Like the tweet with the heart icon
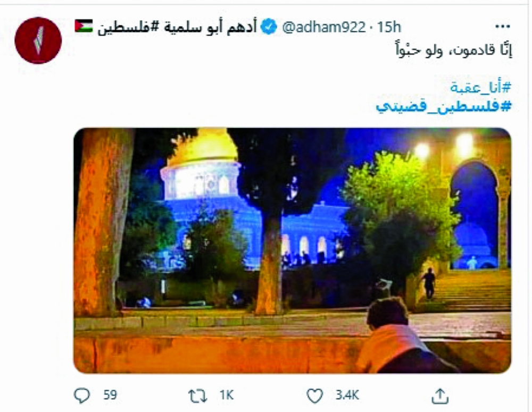The width and height of the screenshot is (532, 412). [314, 396]
